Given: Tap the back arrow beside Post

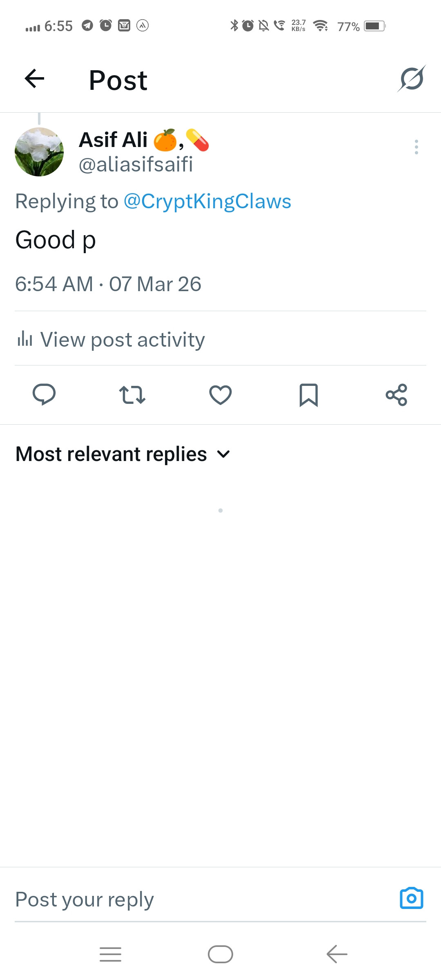Looking at the screenshot, I should point(34,78).
